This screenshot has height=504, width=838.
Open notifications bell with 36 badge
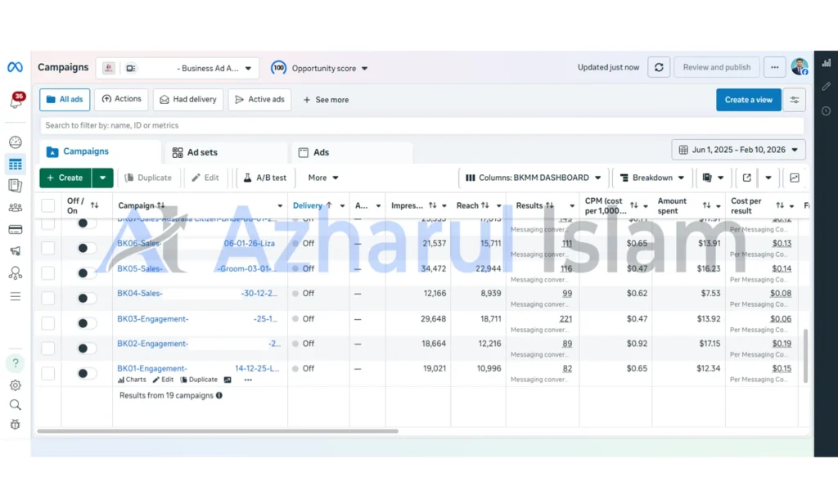pos(16,101)
